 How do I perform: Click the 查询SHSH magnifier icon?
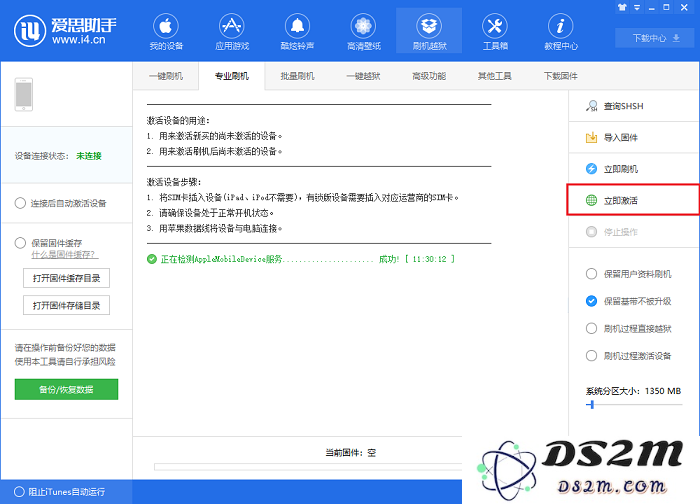click(x=592, y=106)
